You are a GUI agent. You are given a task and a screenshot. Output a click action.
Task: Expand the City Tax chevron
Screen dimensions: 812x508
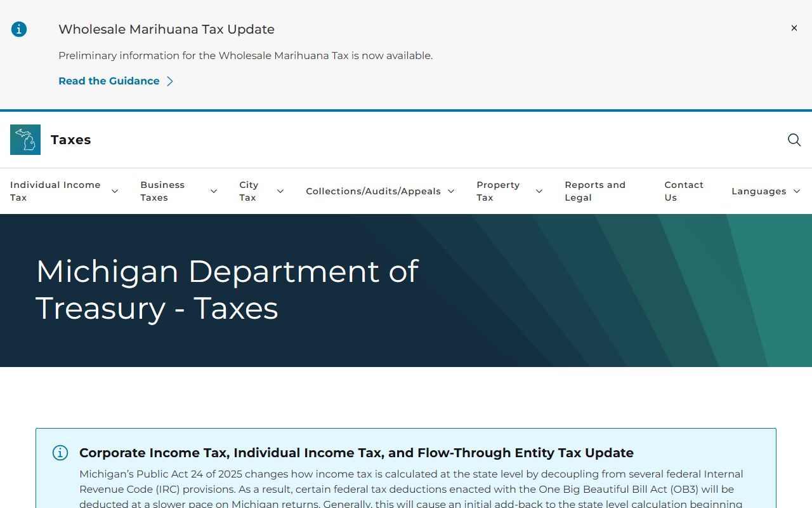(x=280, y=191)
